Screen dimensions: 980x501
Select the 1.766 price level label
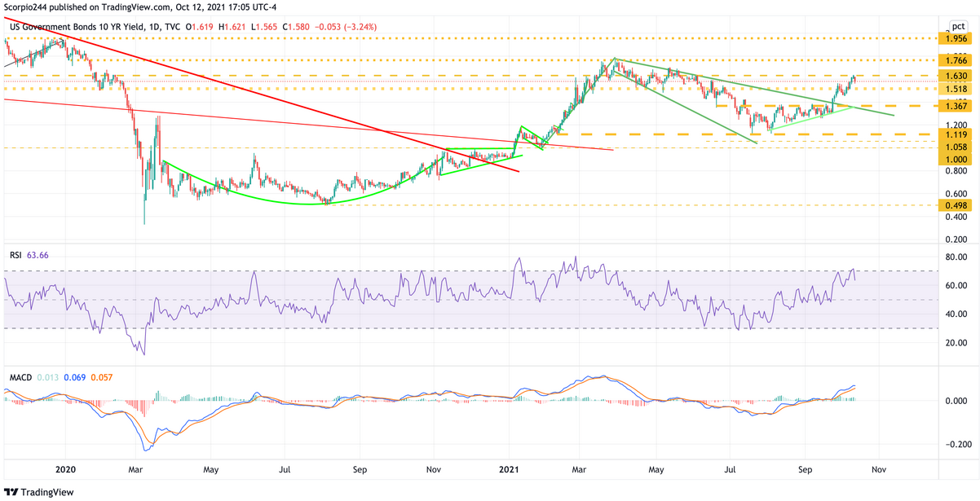click(956, 60)
